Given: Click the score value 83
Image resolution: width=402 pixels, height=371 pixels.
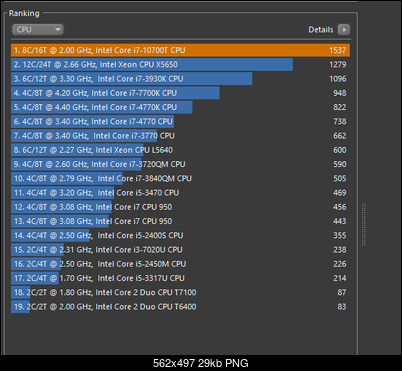Looking at the screenshot, I should tap(342, 307).
